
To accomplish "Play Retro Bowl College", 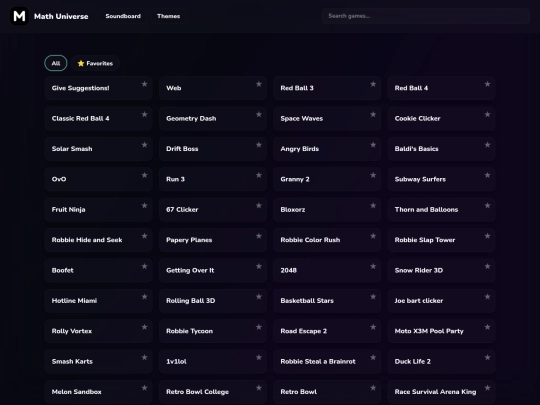I will pyautogui.click(x=212, y=392).
